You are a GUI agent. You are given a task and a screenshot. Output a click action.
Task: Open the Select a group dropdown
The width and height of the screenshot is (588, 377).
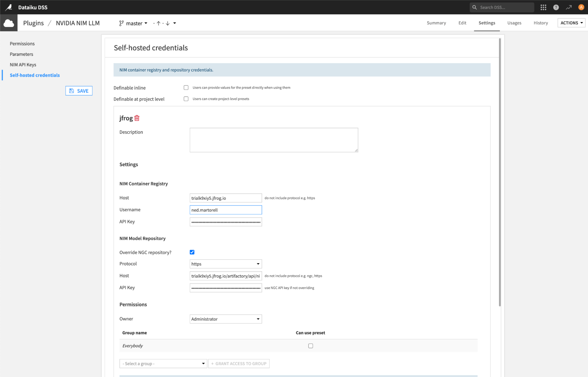pos(163,364)
